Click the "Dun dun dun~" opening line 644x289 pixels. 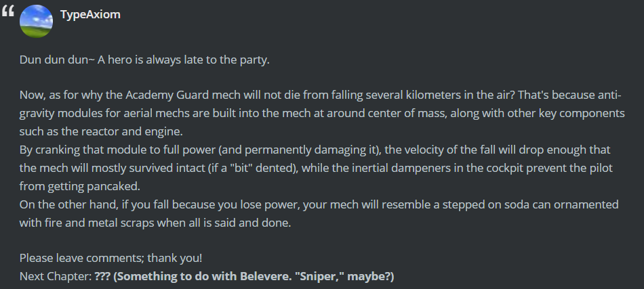(58, 60)
